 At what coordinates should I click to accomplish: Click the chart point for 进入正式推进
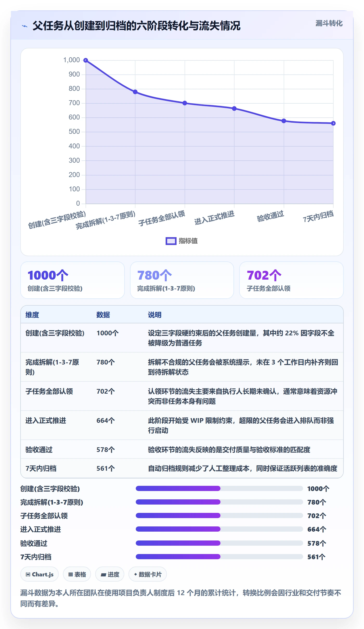click(234, 109)
